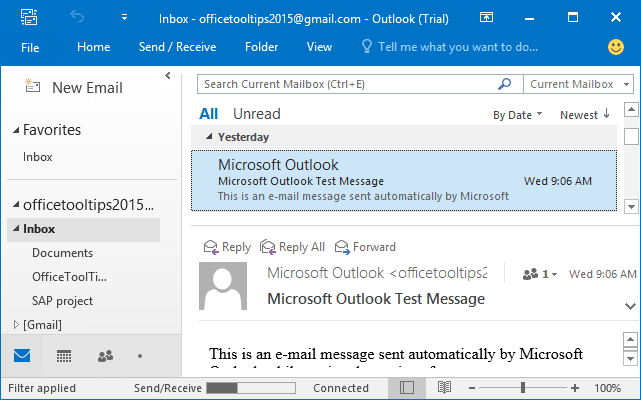The image size is (641, 400).
Task: Switch to Normal view in the status bar
Action: click(x=407, y=387)
